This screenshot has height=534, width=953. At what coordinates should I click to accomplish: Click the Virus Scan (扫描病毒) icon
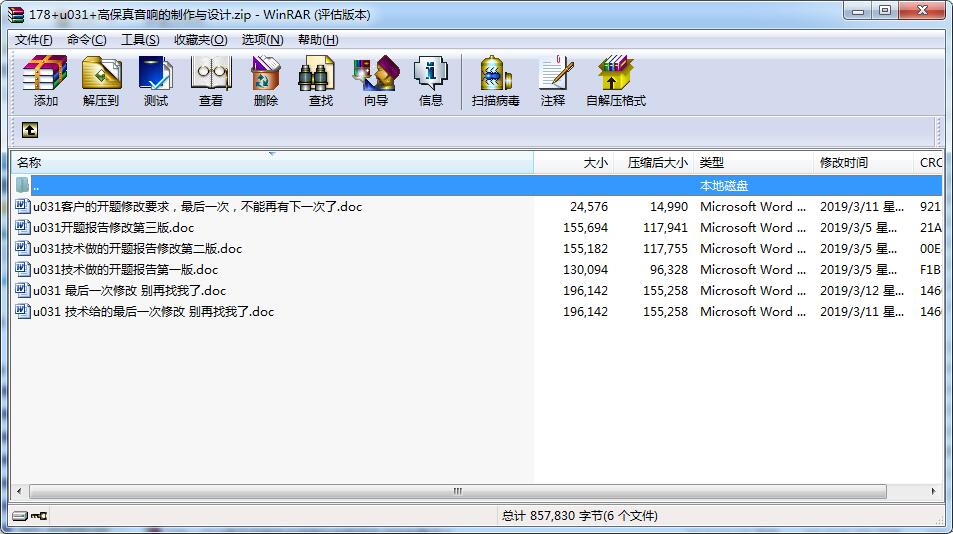(495, 81)
